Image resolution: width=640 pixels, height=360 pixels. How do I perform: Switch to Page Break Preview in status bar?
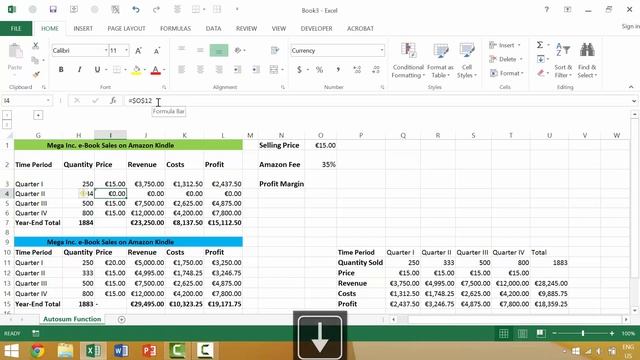tap(541, 334)
